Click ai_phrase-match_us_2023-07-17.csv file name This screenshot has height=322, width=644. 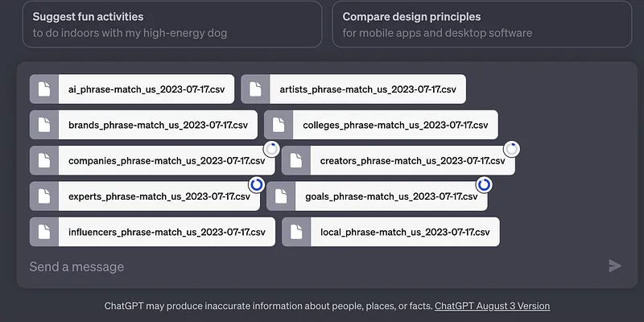(x=147, y=89)
